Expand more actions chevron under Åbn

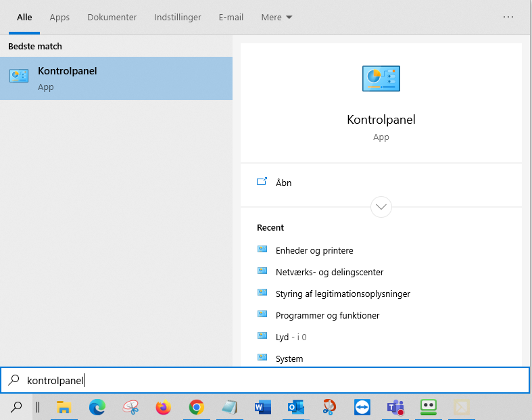pyautogui.click(x=381, y=207)
